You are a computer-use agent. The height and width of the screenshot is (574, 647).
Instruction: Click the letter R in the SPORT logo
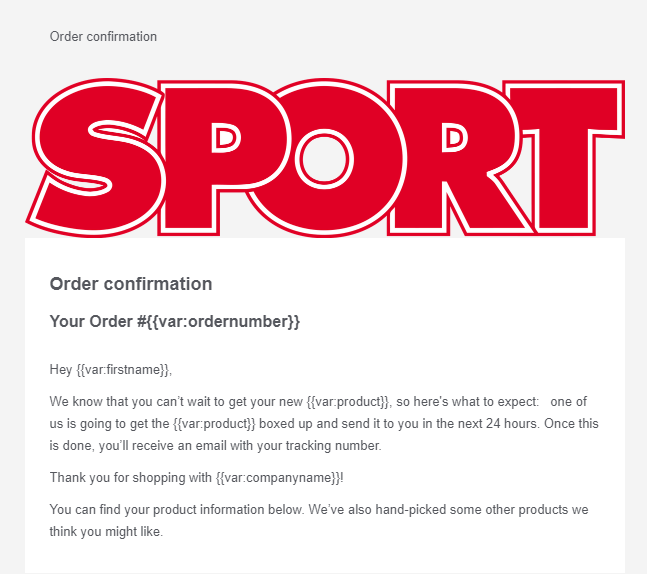456,158
